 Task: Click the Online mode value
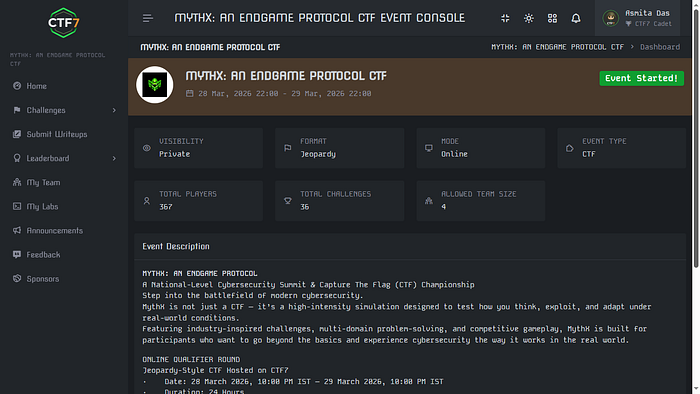pos(454,154)
